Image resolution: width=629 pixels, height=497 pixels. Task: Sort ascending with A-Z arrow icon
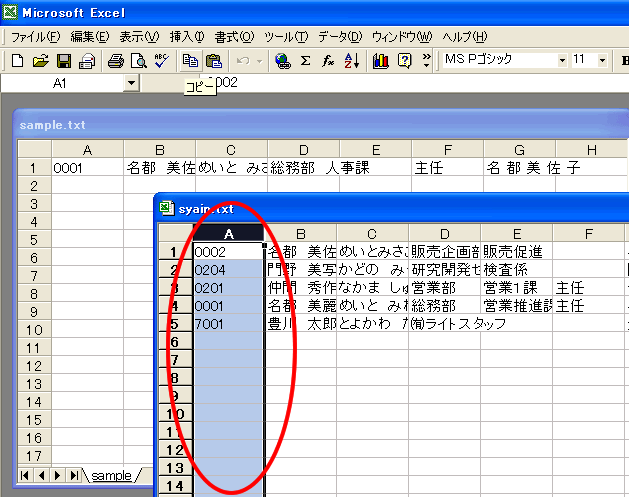click(x=352, y=61)
